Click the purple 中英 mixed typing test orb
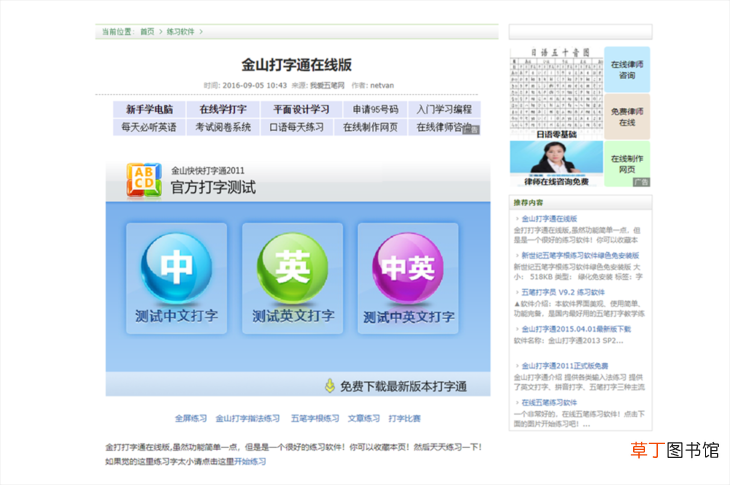This screenshot has height=485, width=730. pyautogui.click(x=408, y=268)
